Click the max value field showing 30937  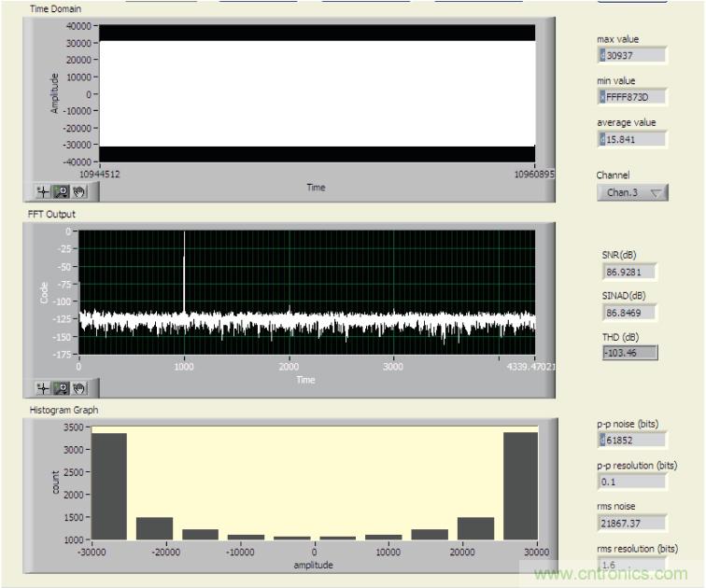click(x=635, y=55)
